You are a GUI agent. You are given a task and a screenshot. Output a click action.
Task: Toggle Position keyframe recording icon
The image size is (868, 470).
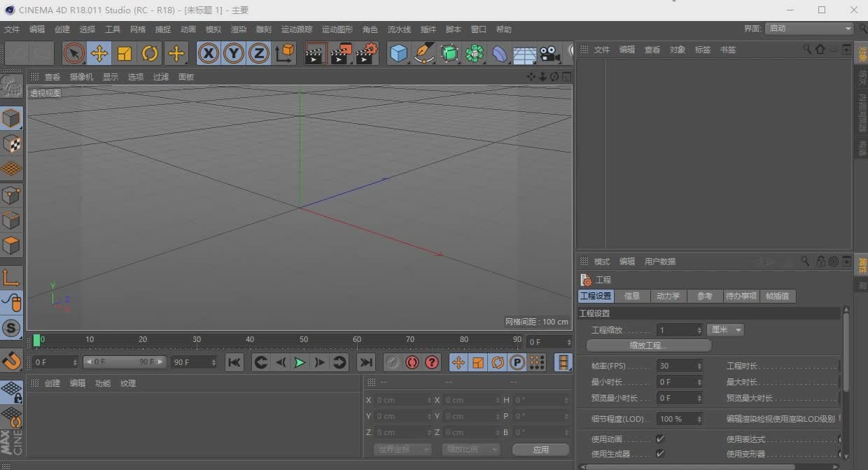(458, 362)
